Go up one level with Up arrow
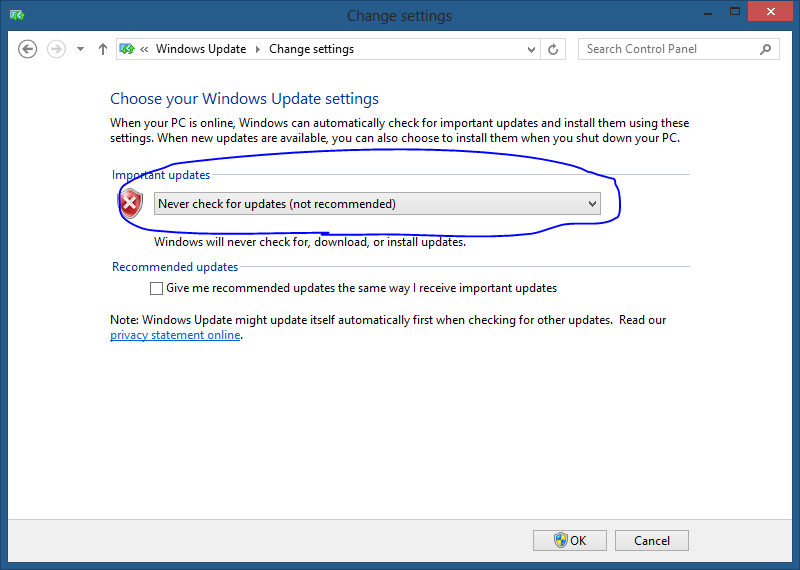This screenshot has width=800, height=570. pyautogui.click(x=103, y=49)
